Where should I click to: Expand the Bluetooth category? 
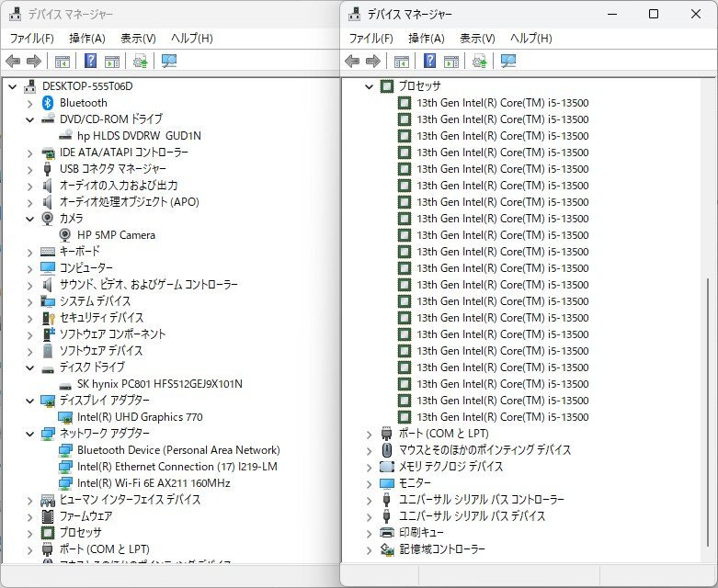click(x=29, y=104)
